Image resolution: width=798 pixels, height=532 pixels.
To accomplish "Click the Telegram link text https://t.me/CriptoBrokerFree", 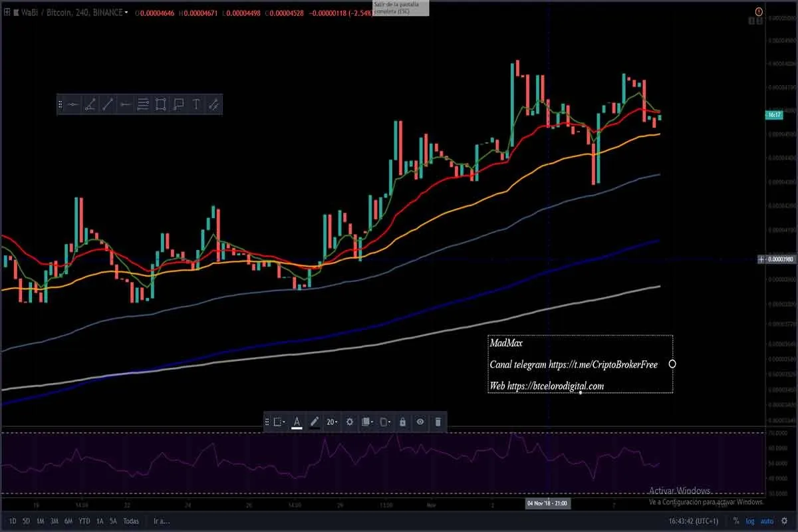I will [x=603, y=364].
